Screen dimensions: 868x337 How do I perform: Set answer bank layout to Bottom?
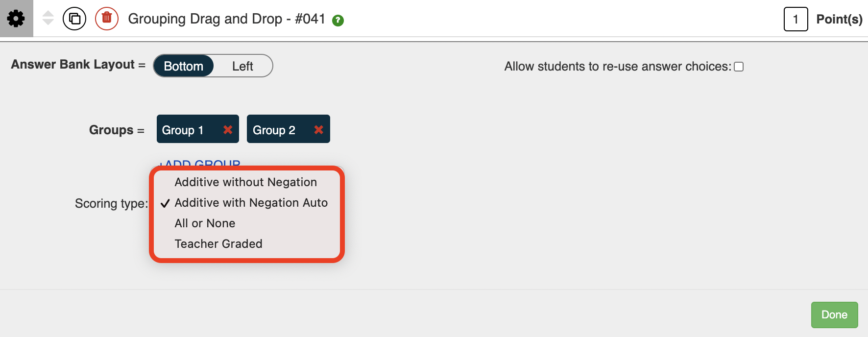point(183,66)
